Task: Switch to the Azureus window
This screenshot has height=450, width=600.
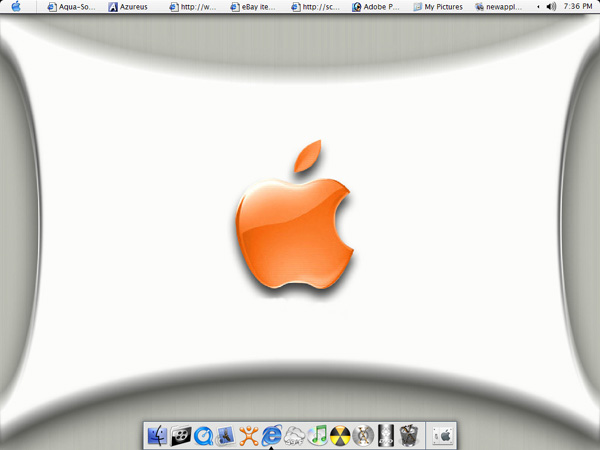Action: [128, 7]
